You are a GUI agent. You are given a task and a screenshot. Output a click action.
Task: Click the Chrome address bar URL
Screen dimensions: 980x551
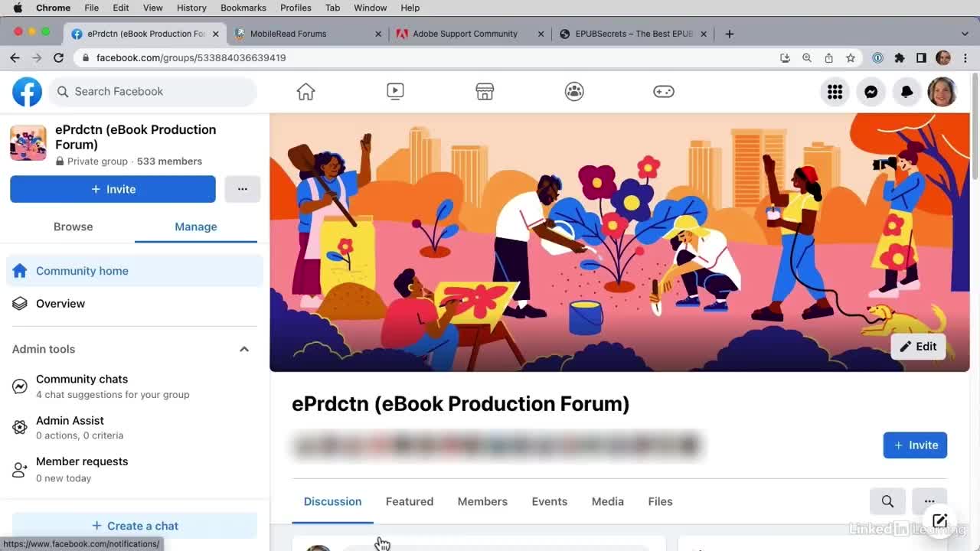click(191, 58)
